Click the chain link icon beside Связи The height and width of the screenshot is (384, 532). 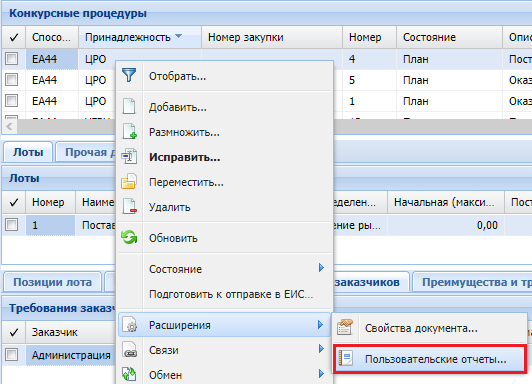point(129,350)
